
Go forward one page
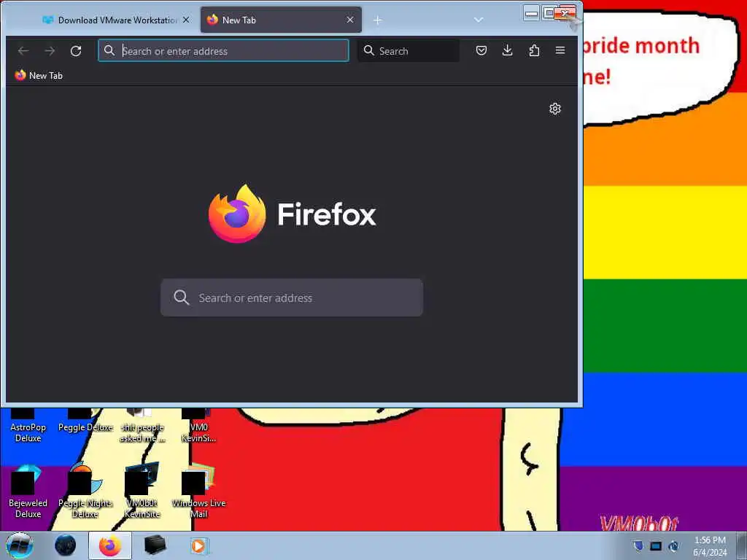pos(50,50)
